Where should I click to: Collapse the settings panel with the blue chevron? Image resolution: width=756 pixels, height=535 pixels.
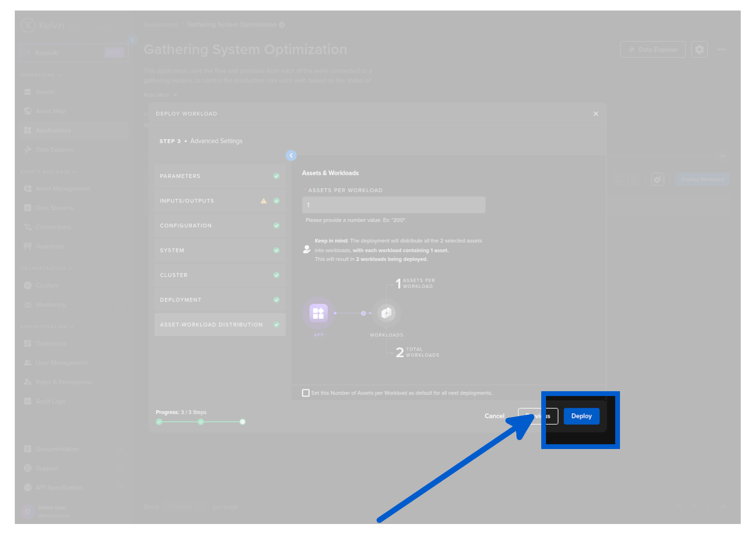291,155
